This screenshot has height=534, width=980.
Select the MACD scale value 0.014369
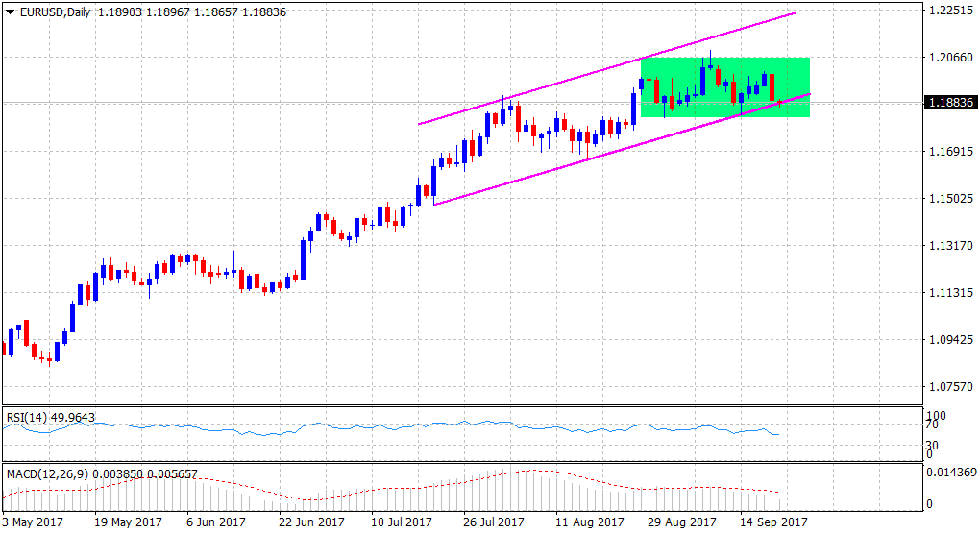[x=950, y=473]
